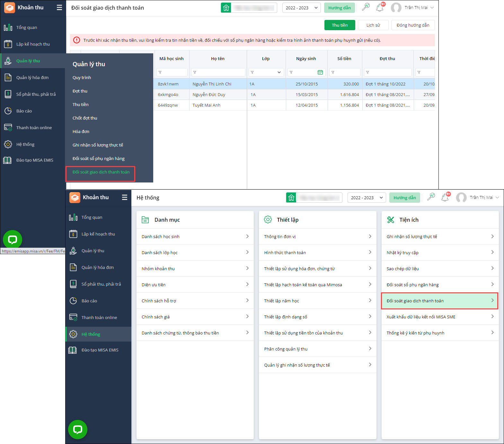The height and width of the screenshot is (444, 504).
Task: Click the Lịch sử button
Action: pyautogui.click(x=373, y=25)
